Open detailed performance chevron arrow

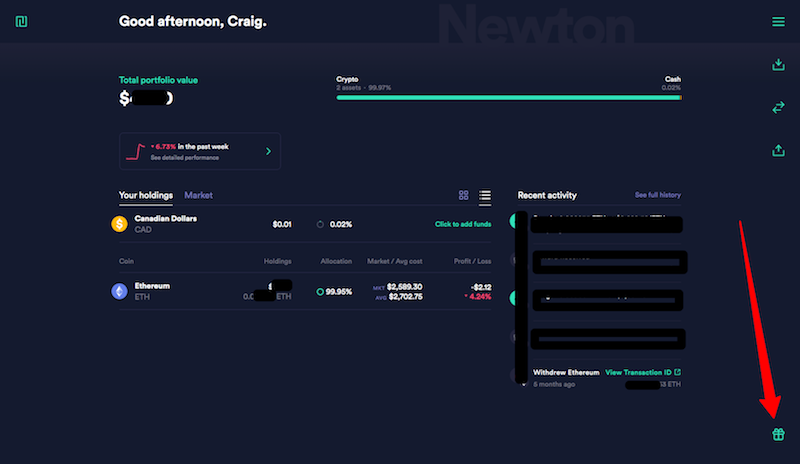268,151
